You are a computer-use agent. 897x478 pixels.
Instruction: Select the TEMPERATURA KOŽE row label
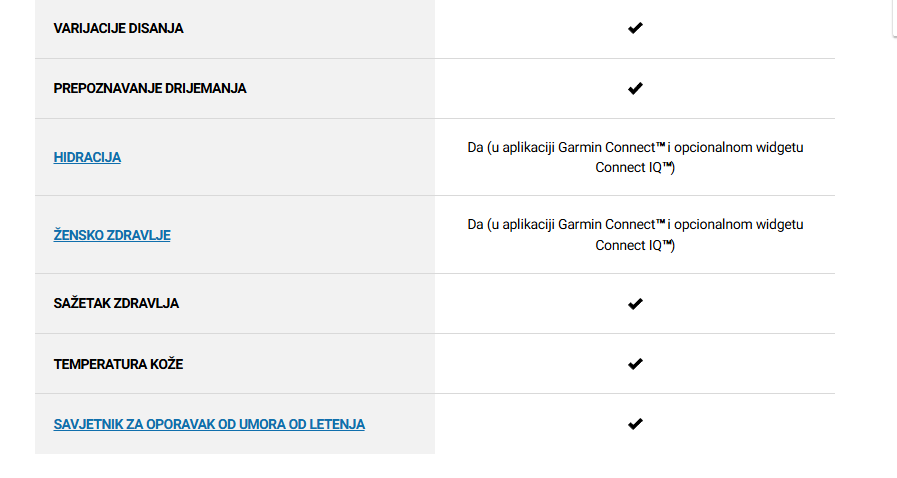(x=118, y=364)
